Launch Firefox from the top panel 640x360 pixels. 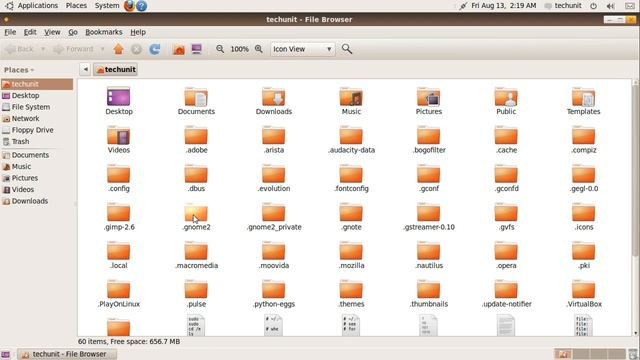pos(129,6)
